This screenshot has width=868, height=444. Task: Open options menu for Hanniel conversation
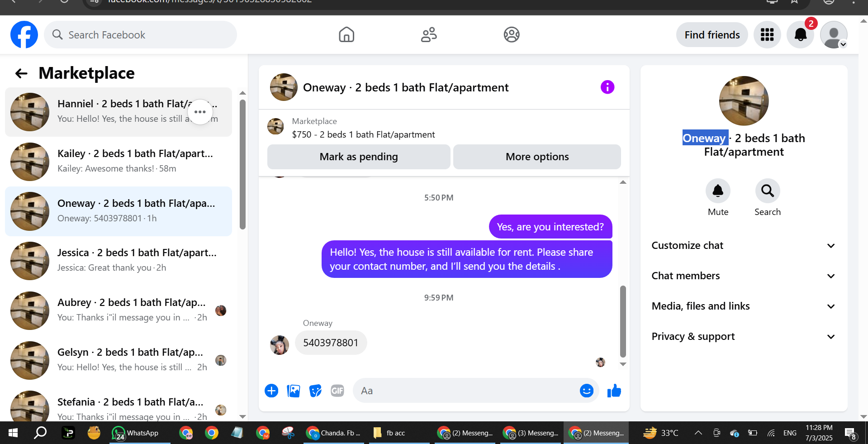click(x=200, y=112)
